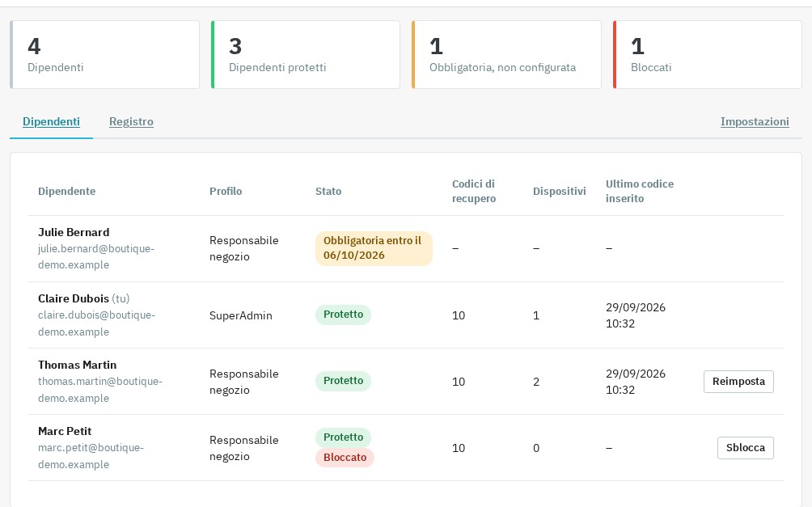Click Marc Petit's recovery codes value
The width and height of the screenshot is (812, 507).
(x=459, y=448)
